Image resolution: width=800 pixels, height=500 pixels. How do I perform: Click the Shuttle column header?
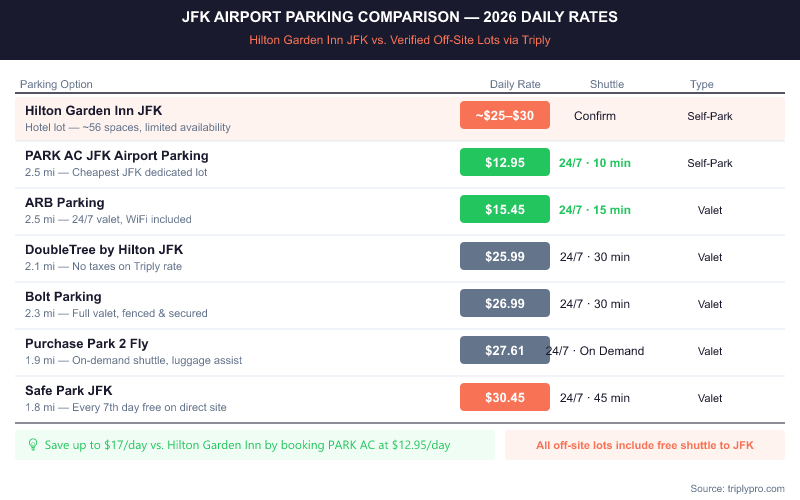click(x=607, y=85)
